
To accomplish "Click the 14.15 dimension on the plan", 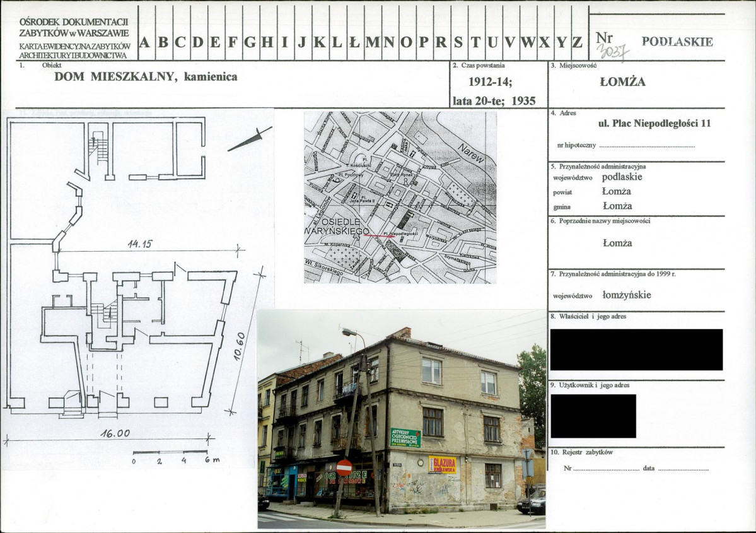I will (140, 244).
